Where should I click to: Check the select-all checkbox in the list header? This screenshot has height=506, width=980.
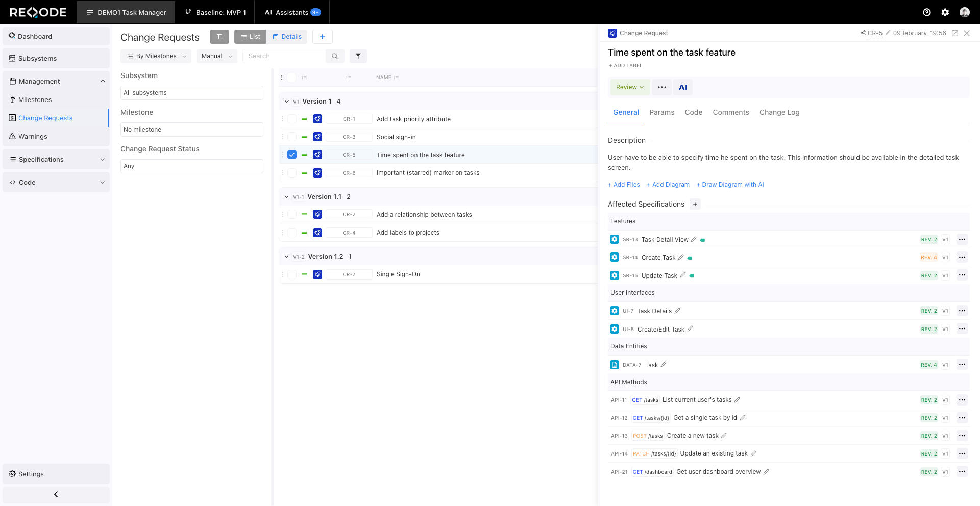click(291, 78)
